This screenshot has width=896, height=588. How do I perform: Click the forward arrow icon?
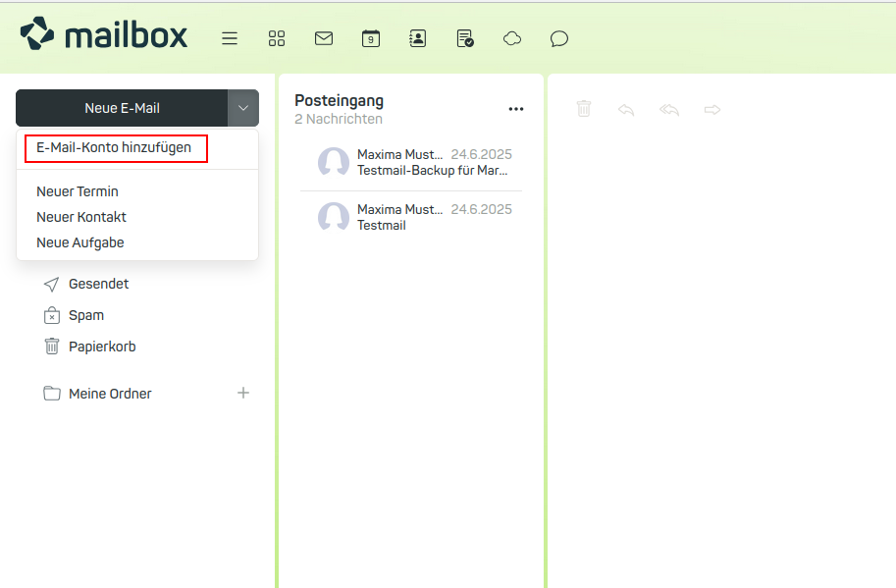[712, 109]
